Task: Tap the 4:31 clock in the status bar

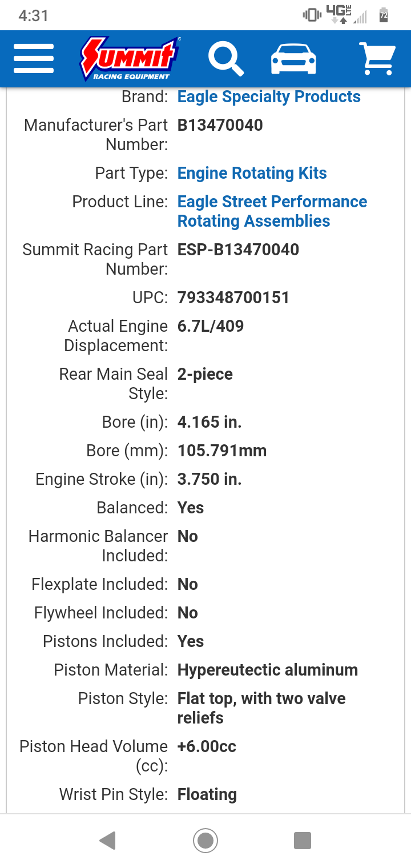Action: coord(33,15)
